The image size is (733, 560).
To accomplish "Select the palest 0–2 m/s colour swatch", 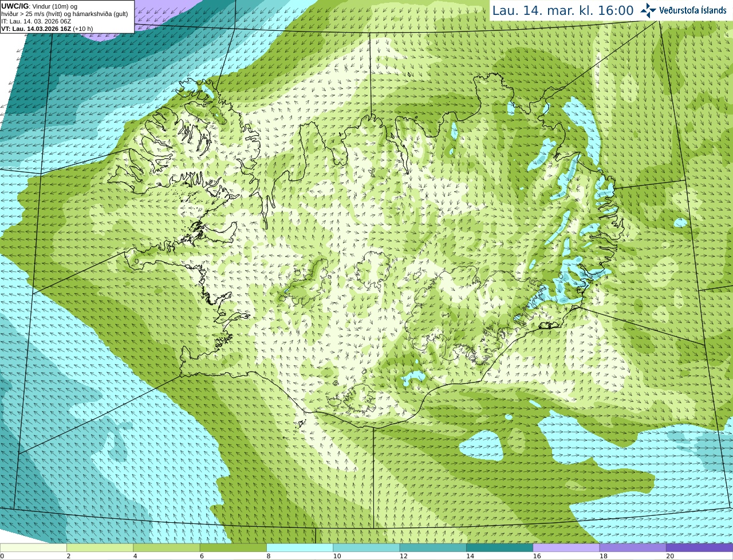I will (33, 548).
